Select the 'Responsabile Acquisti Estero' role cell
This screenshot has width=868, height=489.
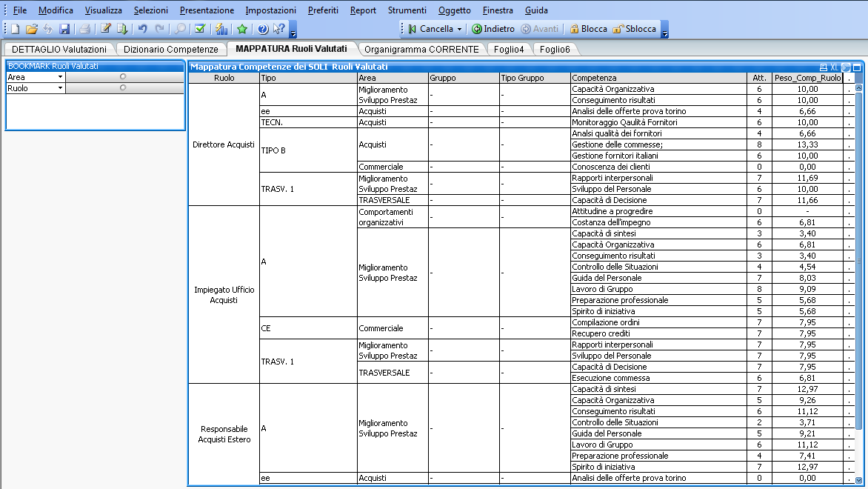coord(224,434)
